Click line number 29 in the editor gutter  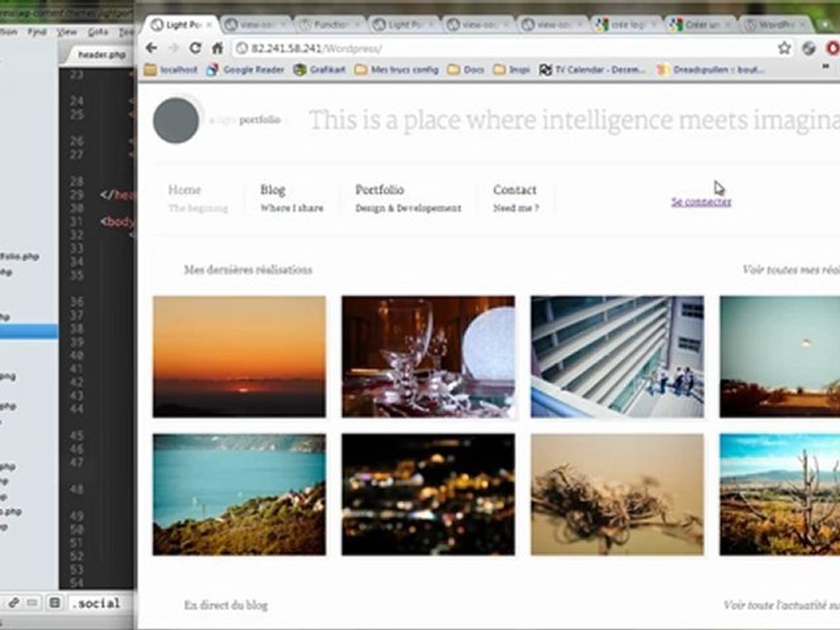click(77, 195)
